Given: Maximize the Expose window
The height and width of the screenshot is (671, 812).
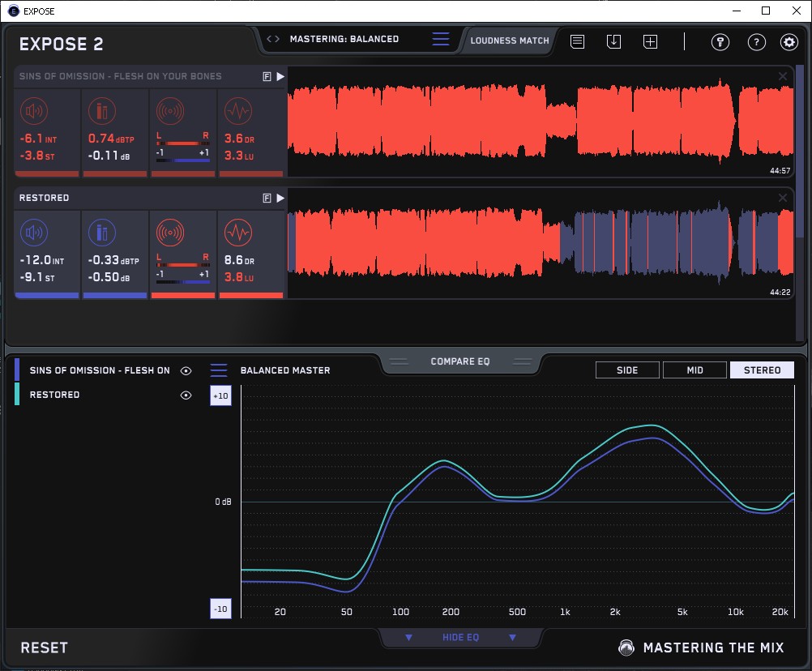Looking at the screenshot, I should click(x=766, y=11).
